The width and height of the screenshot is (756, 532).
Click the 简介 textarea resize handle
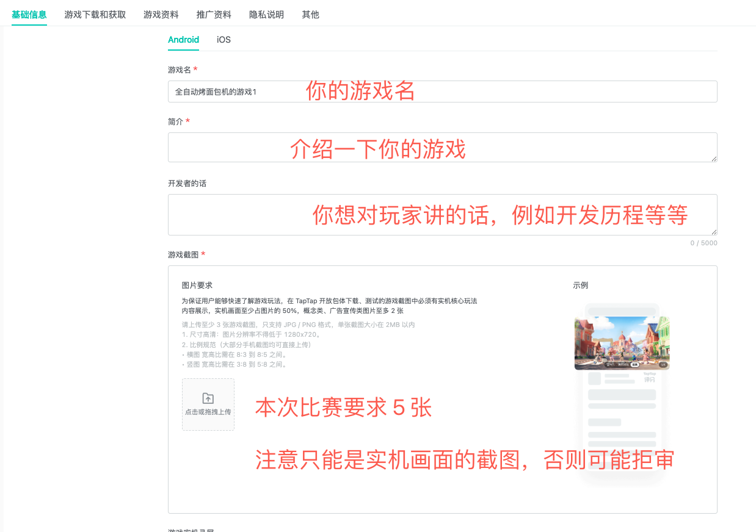[x=713, y=158]
